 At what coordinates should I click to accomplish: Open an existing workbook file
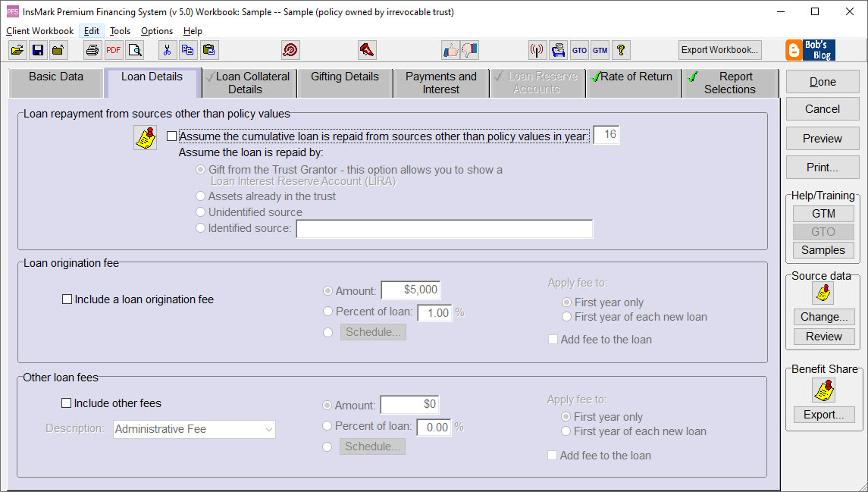pos(17,49)
